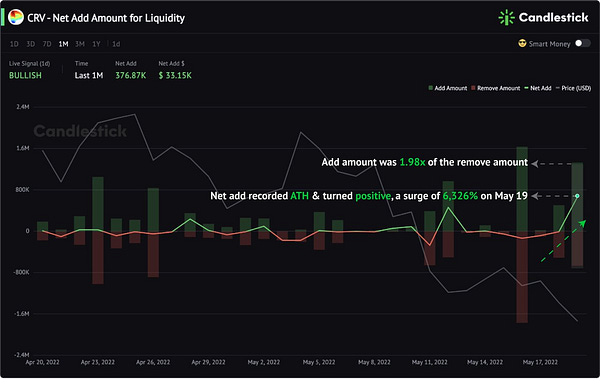Screen dimensions: 600x379
Task: Click the Apr 20, 2022 axis label
Action: 42,362
